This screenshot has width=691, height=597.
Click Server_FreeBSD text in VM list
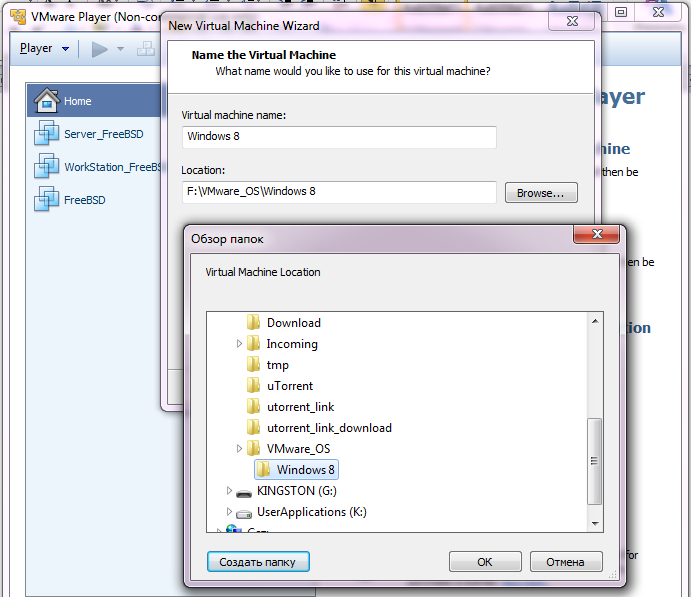(x=104, y=134)
